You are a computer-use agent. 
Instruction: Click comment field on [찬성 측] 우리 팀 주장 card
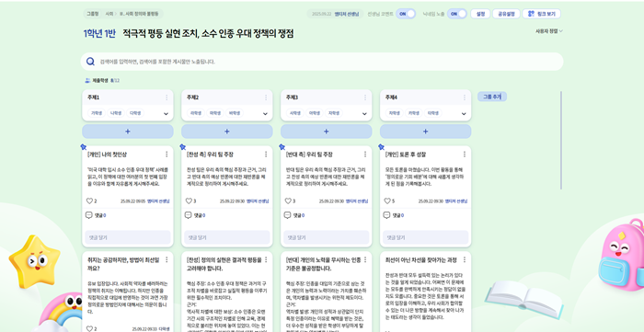(x=227, y=237)
